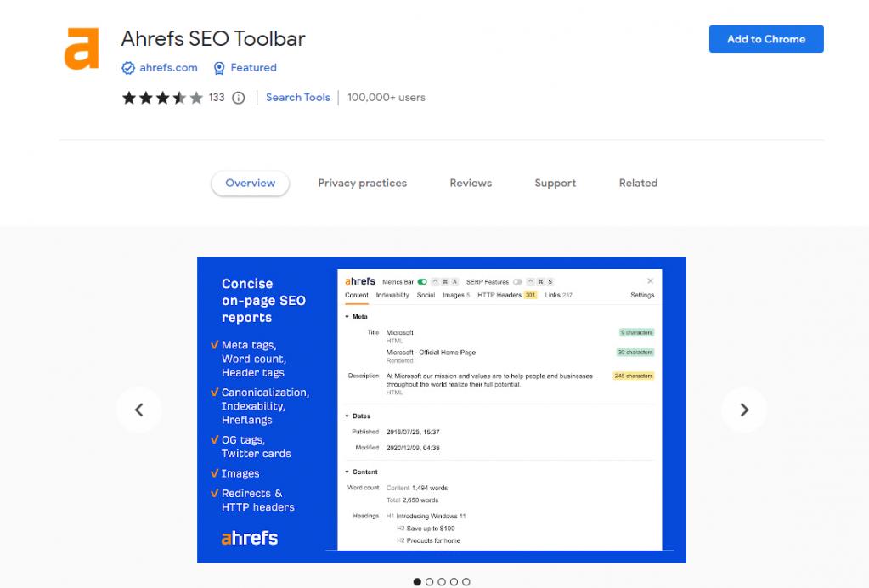Click the 30 characters green badge

(635, 352)
